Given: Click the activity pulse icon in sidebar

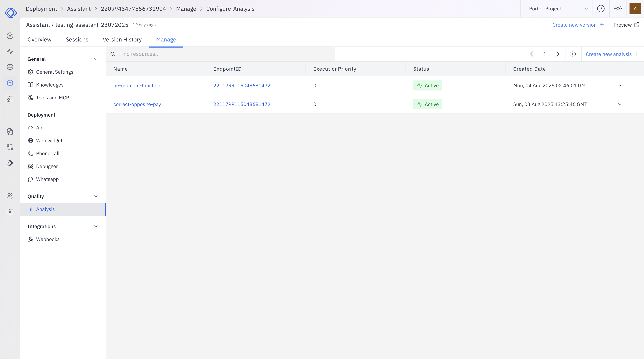Looking at the screenshot, I should point(10,51).
